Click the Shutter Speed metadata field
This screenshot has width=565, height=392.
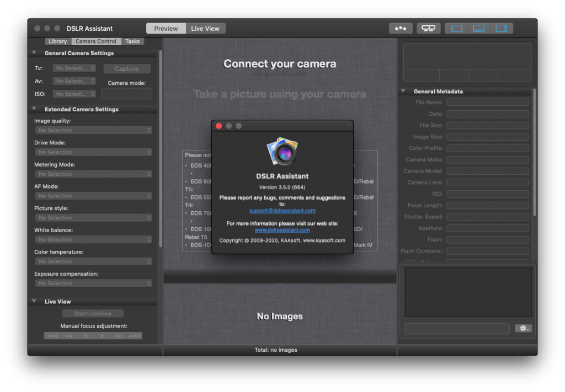(x=488, y=217)
